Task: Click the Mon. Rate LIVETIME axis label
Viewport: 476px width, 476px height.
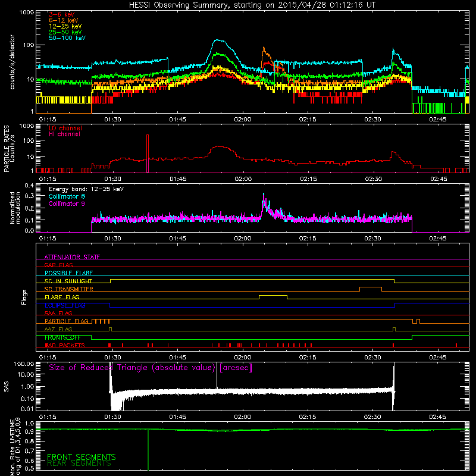Action: coord(15,447)
